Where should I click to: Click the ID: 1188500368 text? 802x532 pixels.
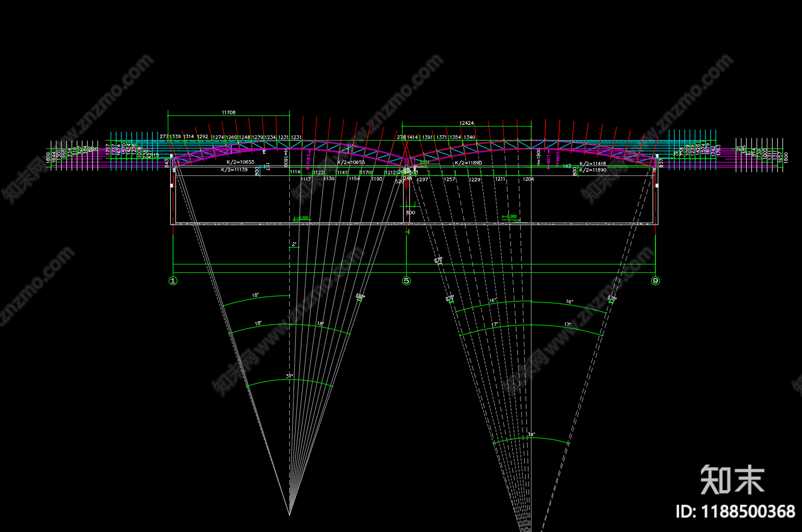[736, 511]
